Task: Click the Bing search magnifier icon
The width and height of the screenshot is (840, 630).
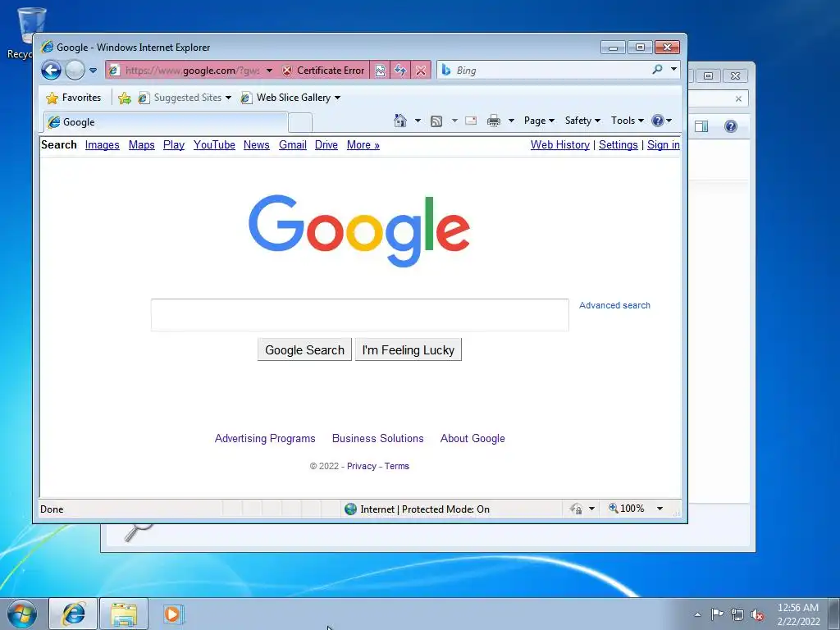Action: point(657,70)
